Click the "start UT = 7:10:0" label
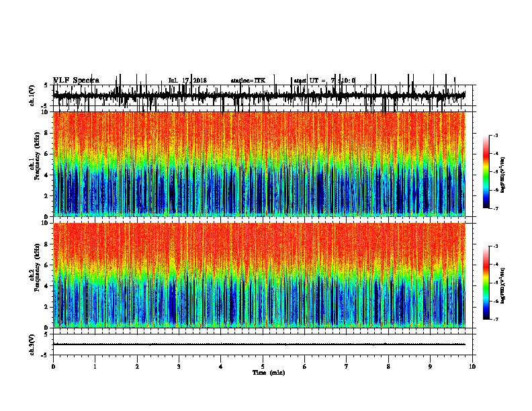The image size is (532, 411). coord(324,81)
